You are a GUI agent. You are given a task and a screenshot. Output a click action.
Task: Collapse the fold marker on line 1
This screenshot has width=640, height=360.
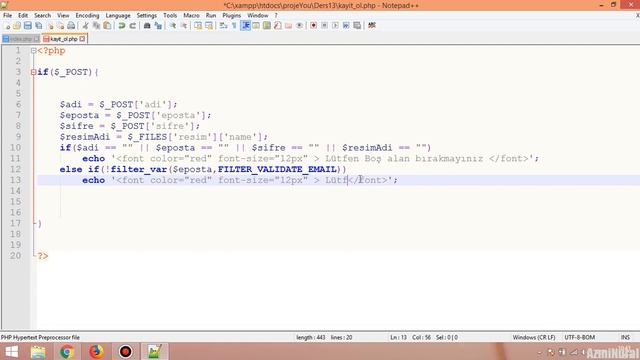tap(33, 51)
